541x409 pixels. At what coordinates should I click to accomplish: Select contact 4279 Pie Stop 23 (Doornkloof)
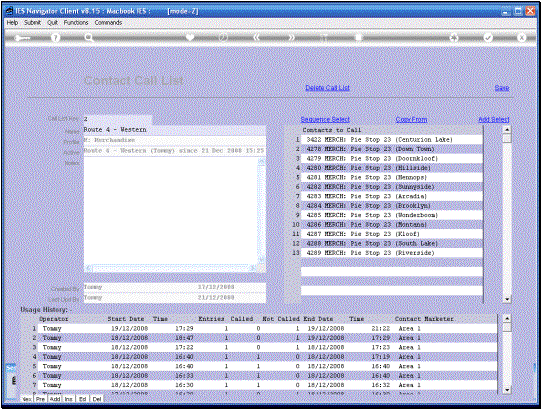point(392,158)
